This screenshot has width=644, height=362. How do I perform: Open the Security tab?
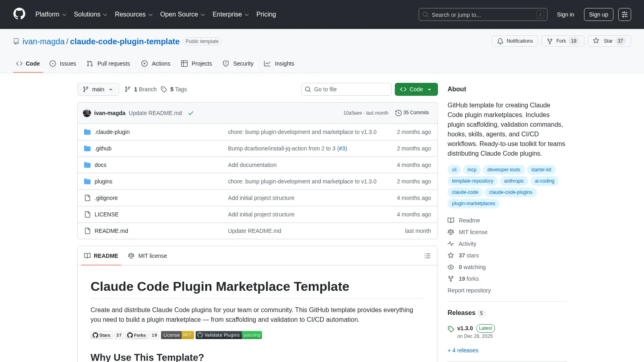[x=238, y=64]
